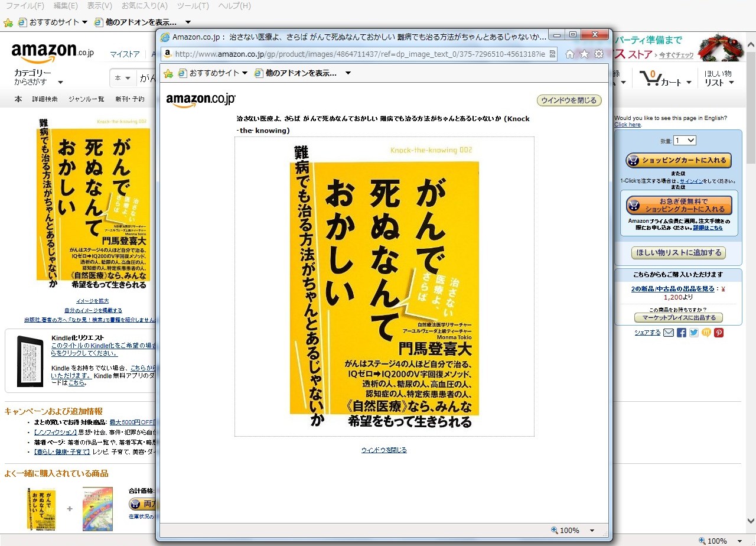Image resolution: width=756 pixels, height=546 pixels.
Task: Open the 本 search category dropdown
Action: coord(123,78)
